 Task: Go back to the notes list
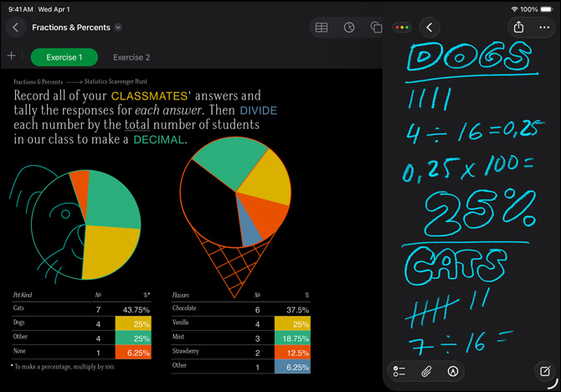[430, 28]
